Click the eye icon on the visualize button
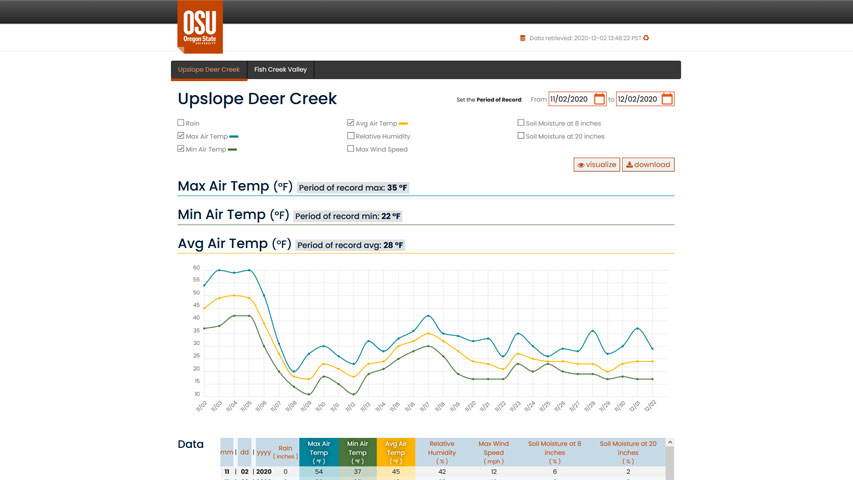Viewport: 853px width, 480px height. [x=581, y=165]
